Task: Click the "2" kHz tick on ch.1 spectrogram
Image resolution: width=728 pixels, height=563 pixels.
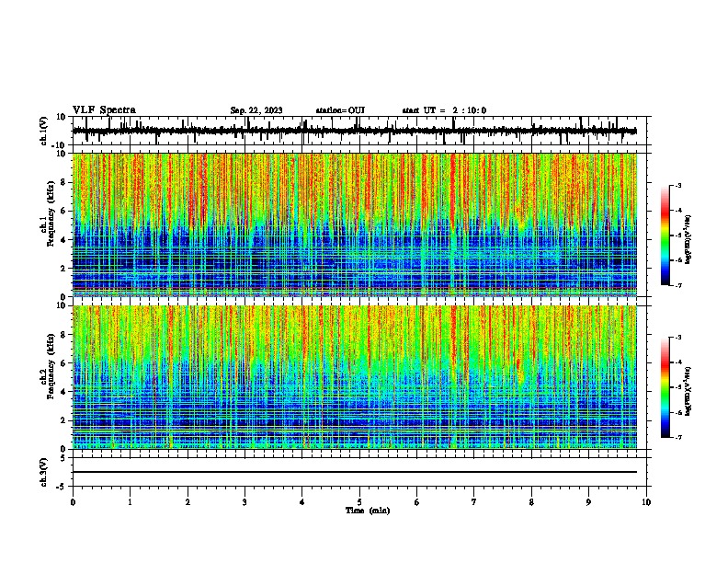Action: 64,268
